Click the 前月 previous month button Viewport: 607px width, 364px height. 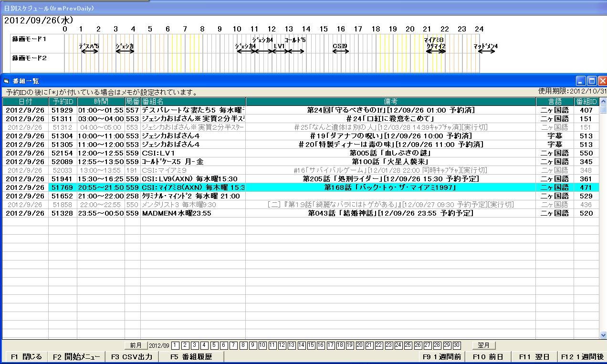click(136, 345)
